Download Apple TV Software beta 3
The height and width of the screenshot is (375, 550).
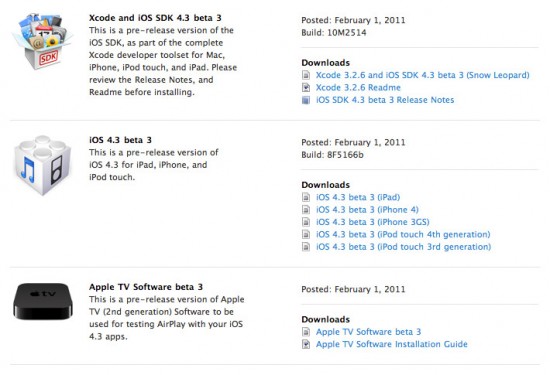click(x=368, y=332)
